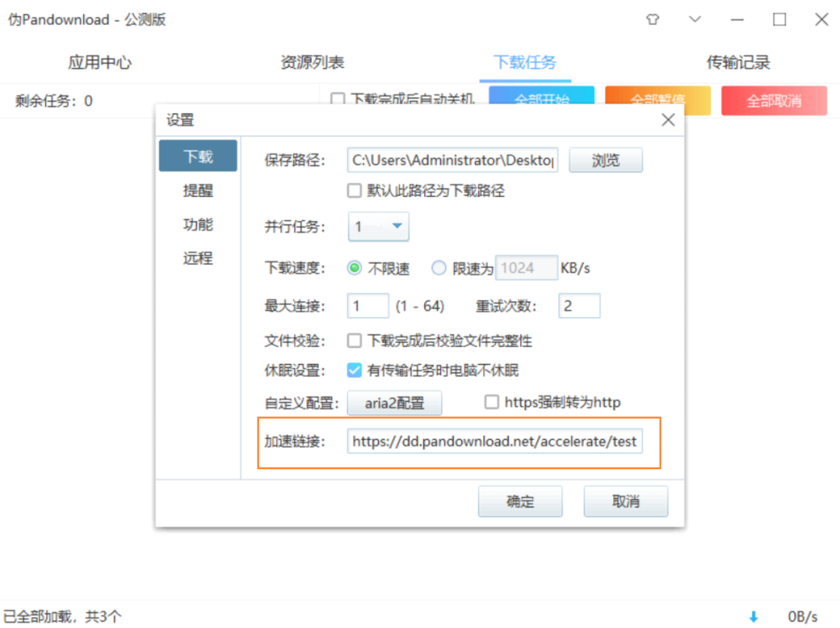Check 默认此路径为下载路径 checkbox
Screen dimensions: 840x628
354,190
